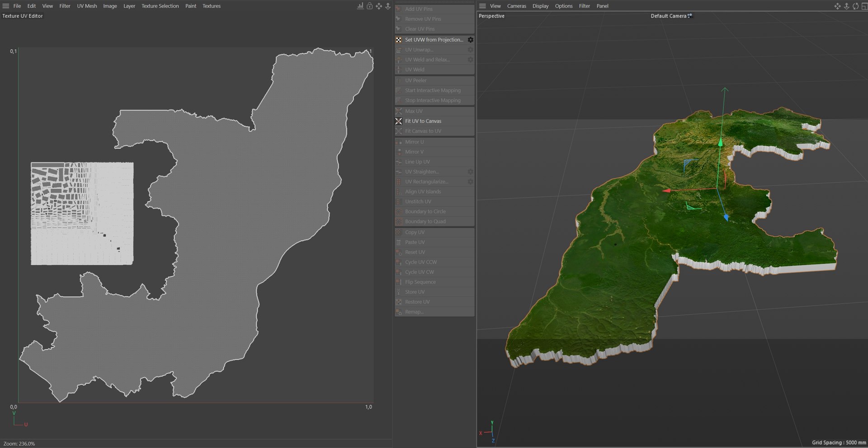Open UV Weld and Relax settings gear
Viewport: 868px width, 448px height.
(470, 60)
